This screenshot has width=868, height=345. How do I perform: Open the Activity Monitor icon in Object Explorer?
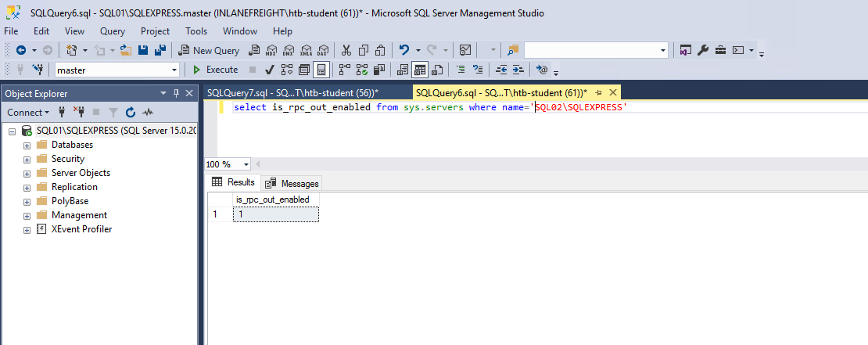click(147, 112)
